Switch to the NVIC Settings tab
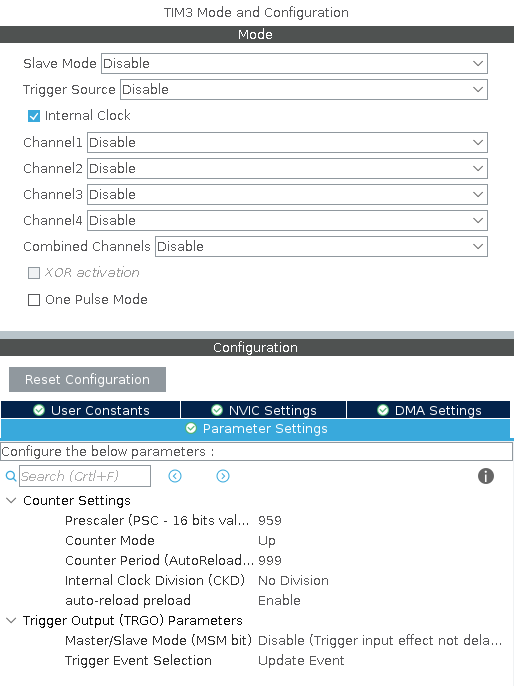This screenshot has height=686, width=514. click(x=263, y=410)
